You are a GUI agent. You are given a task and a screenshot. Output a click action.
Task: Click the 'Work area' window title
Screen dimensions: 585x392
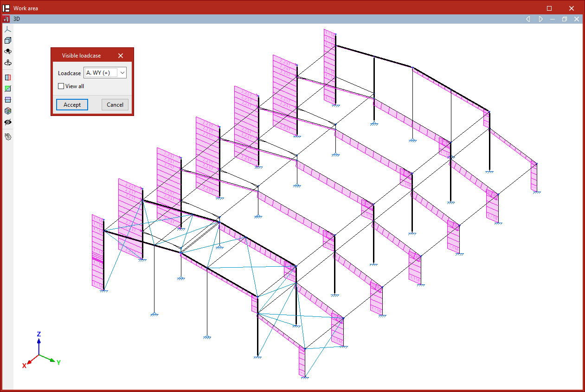coord(26,8)
